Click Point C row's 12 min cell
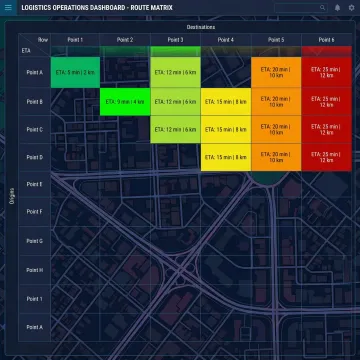The width and height of the screenshot is (360, 360). coord(175,130)
